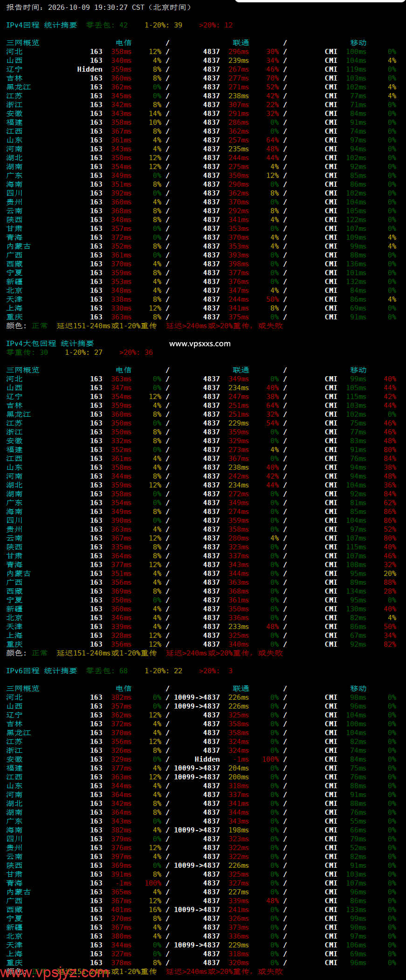
Task: Click '16%' 电信 loss in IPv6 西藏 row
Action: click(x=155, y=910)
